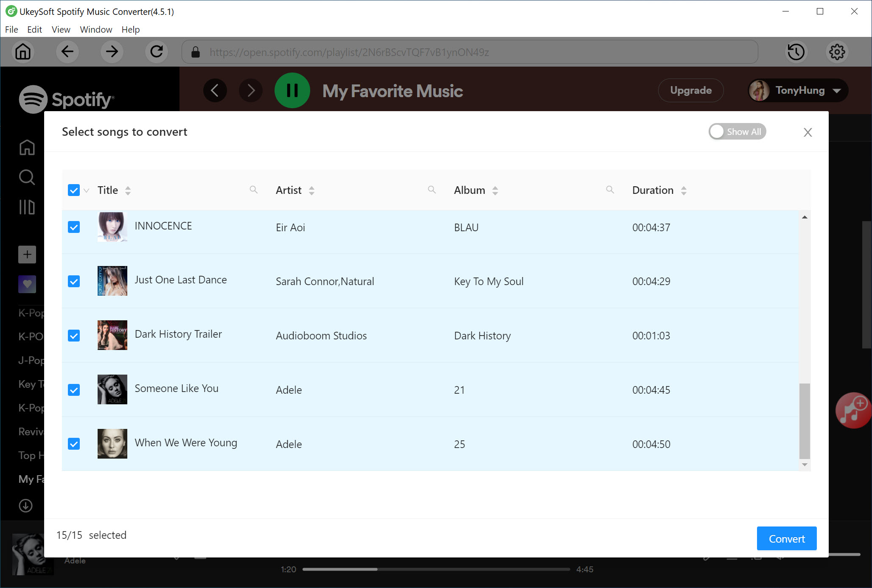Click the browser refresh icon in toolbar

156,52
